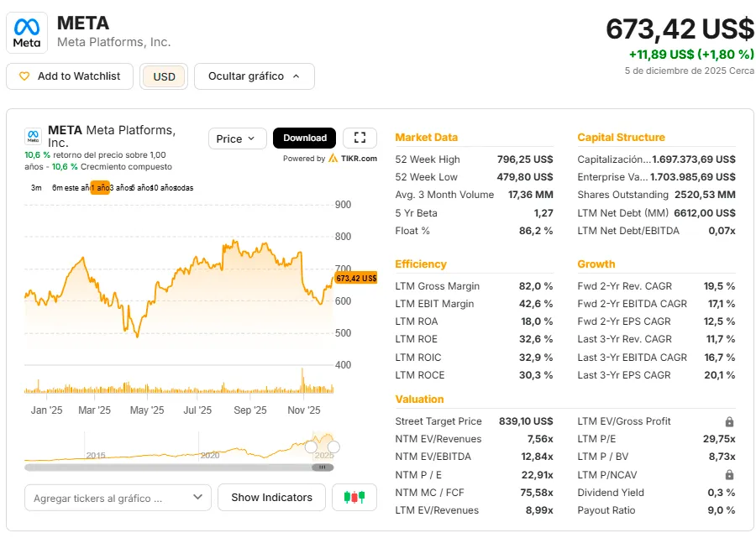
Task: Click the TIKR.com logo under Download
Action: coord(353,159)
